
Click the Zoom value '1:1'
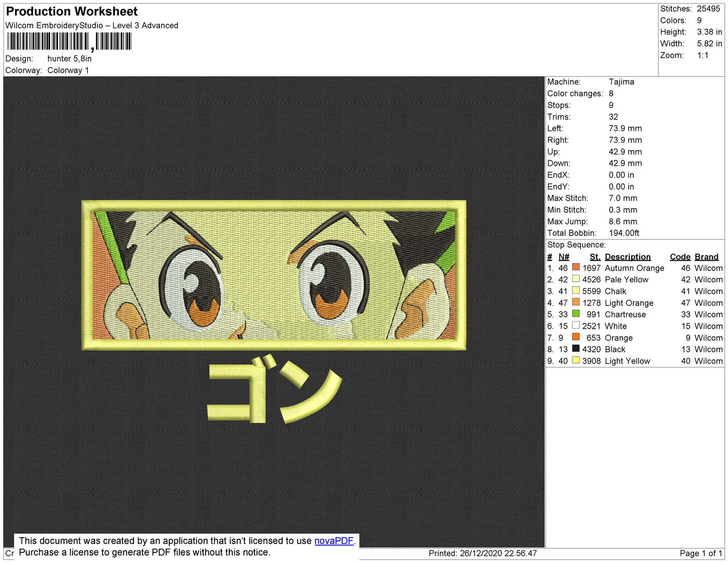click(x=703, y=55)
